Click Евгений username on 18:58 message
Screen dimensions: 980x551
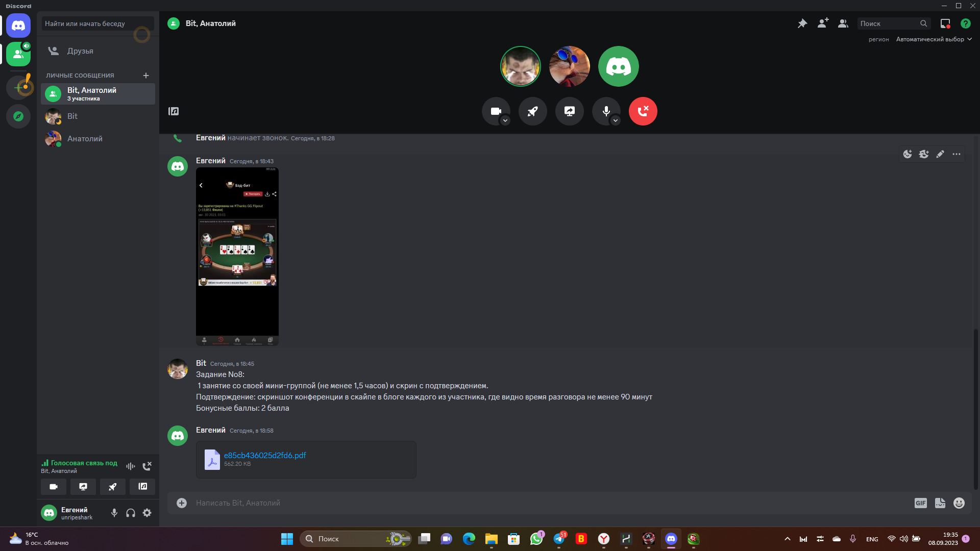click(211, 430)
